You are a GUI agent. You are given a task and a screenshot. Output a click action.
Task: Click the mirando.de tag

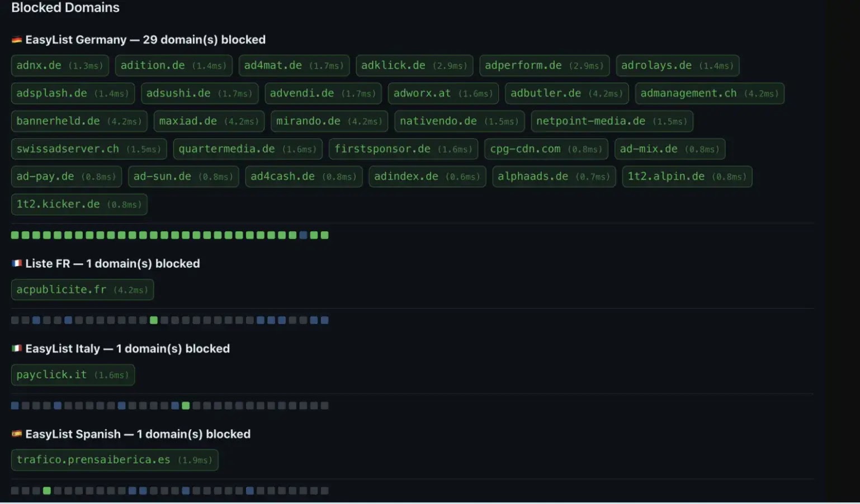click(x=329, y=121)
